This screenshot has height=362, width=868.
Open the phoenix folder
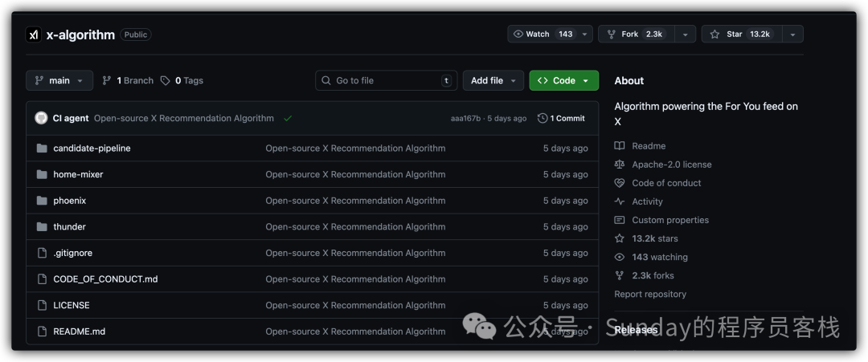[x=70, y=201]
